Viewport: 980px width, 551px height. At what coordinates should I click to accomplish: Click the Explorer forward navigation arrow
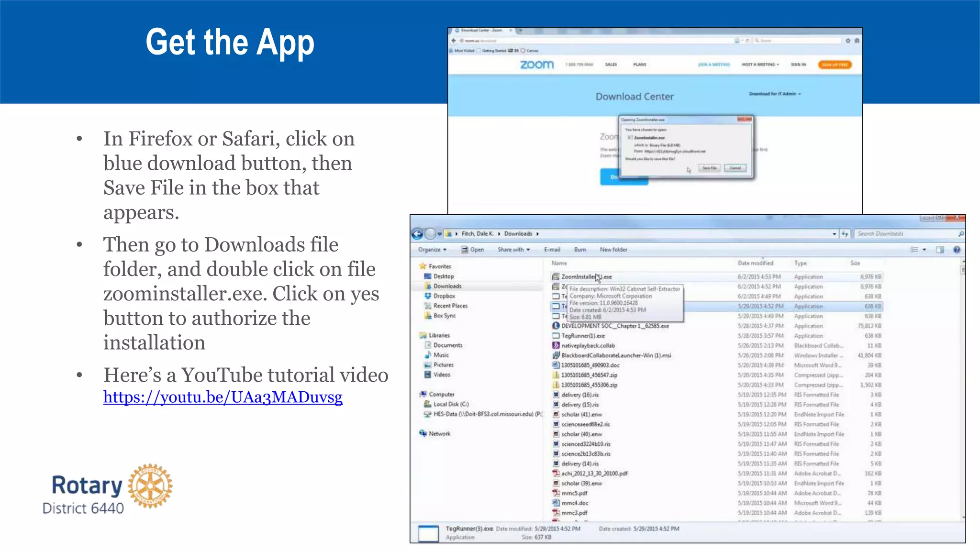tap(430, 234)
